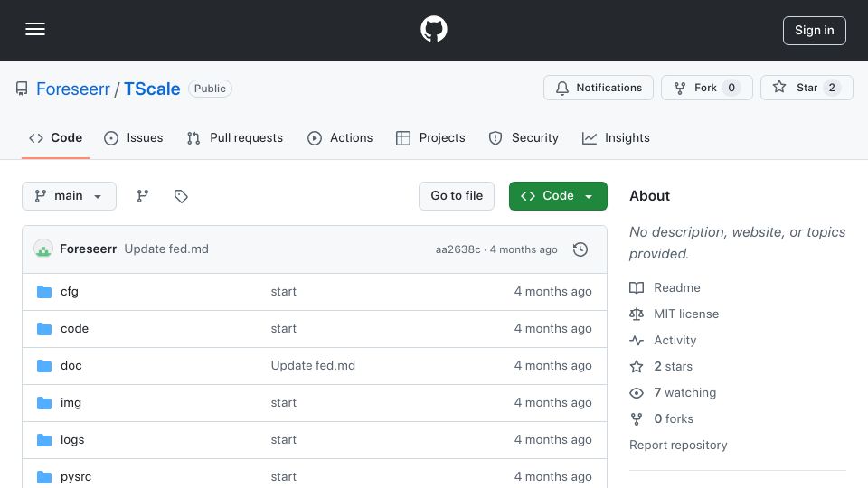
Task: Open the Projects tab
Action: (430, 137)
